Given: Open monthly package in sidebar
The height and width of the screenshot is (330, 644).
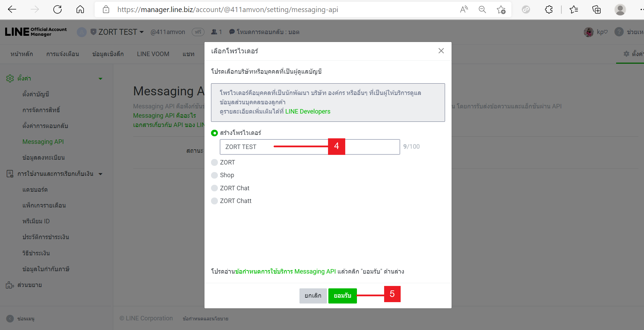Looking at the screenshot, I should (x=44, y=205).
